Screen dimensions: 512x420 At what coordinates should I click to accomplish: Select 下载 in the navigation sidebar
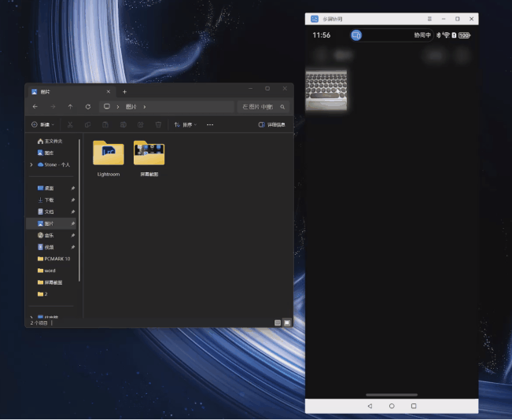[x=49, y=200]
